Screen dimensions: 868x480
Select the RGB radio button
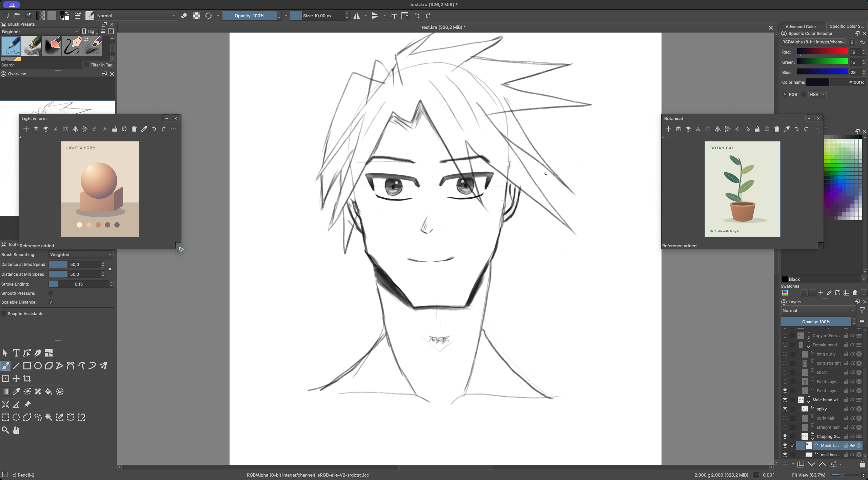point(784,94)
